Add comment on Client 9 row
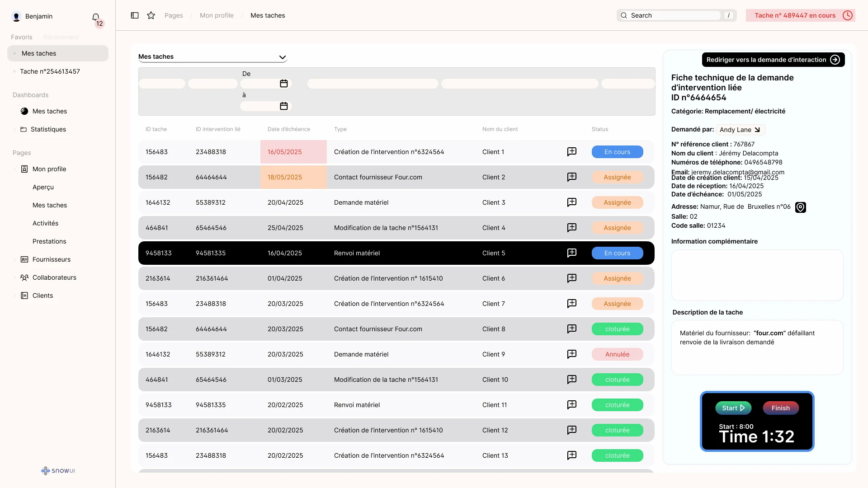Image resolution: width=868 pixels, height=488 pixels. pyautogui.click(x=572, y=354)
